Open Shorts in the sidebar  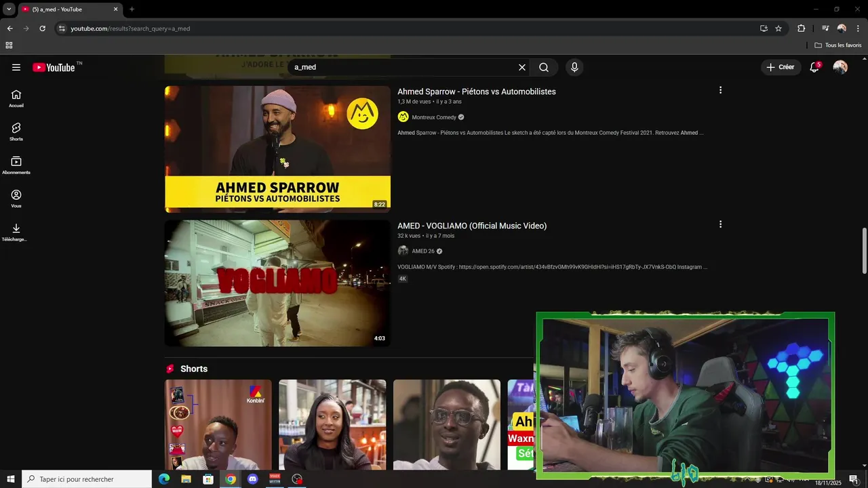pos(16,132)
